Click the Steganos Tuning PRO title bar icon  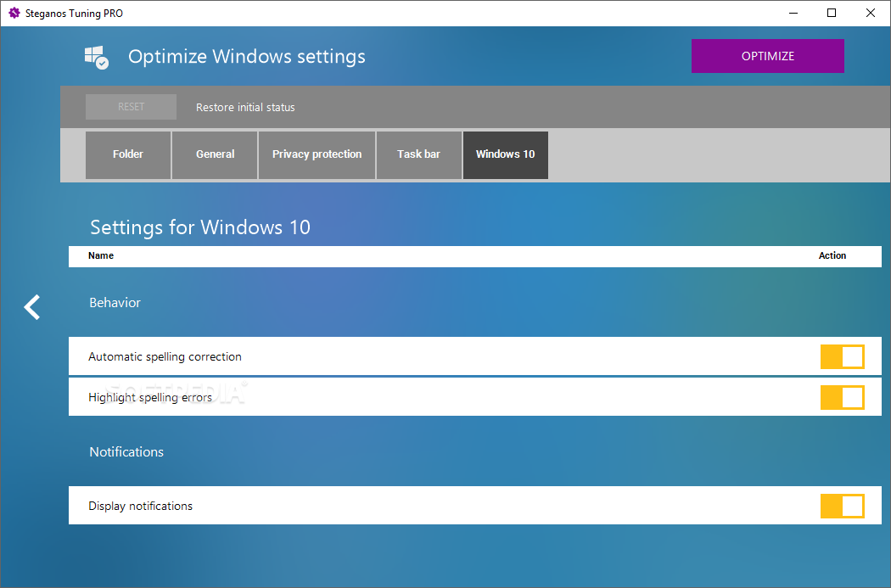coord(14,13)
